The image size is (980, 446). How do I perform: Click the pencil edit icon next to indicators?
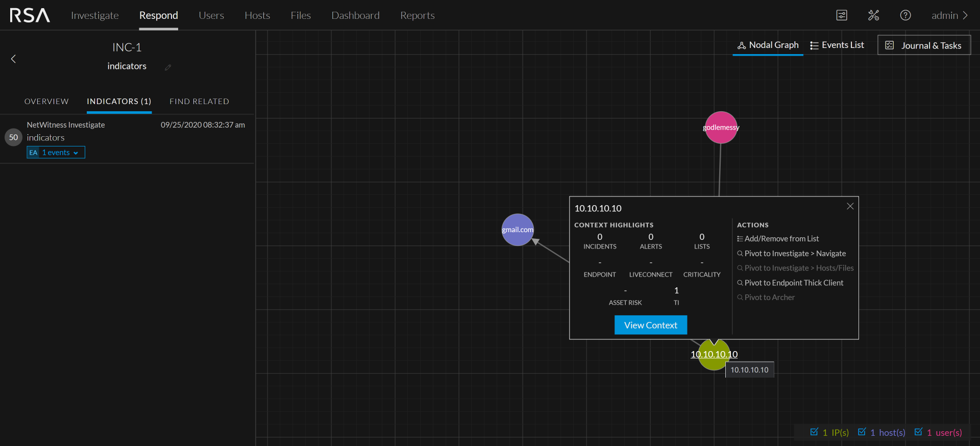click(x=168, y=67)
